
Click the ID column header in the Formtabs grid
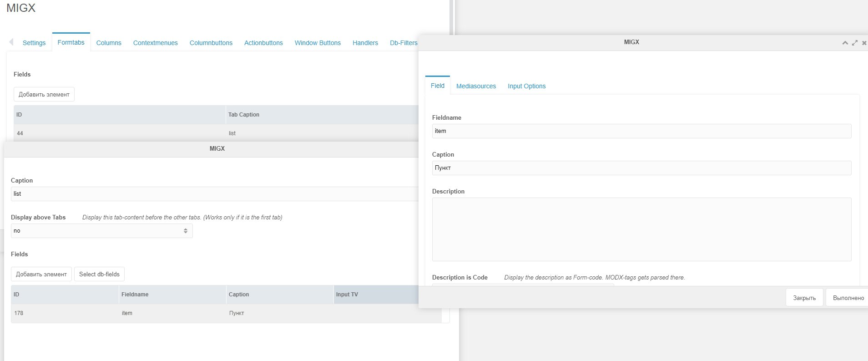coord(120,115)
